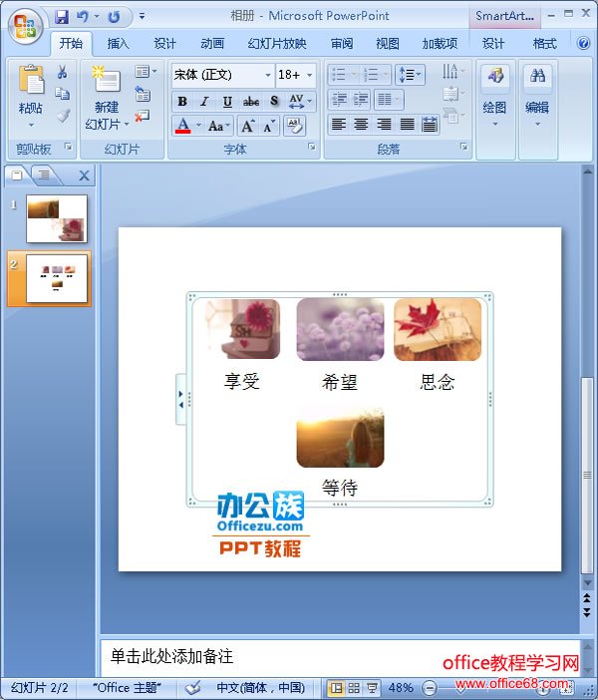The height and width of the screenshot is (700, 598).
Task: Open the font name combo box 宋体 (正文)
Action: click(222, 75)
